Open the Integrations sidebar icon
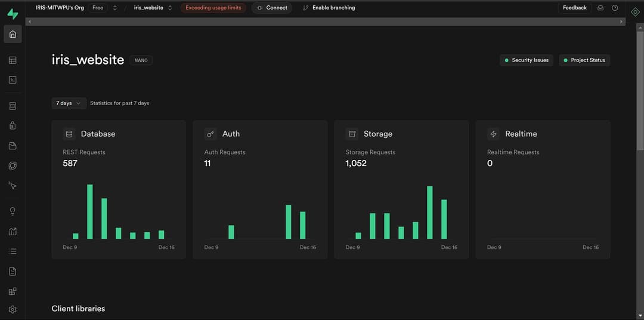The height and width of the screenshot is (320, 644). (x=13, y=291)
